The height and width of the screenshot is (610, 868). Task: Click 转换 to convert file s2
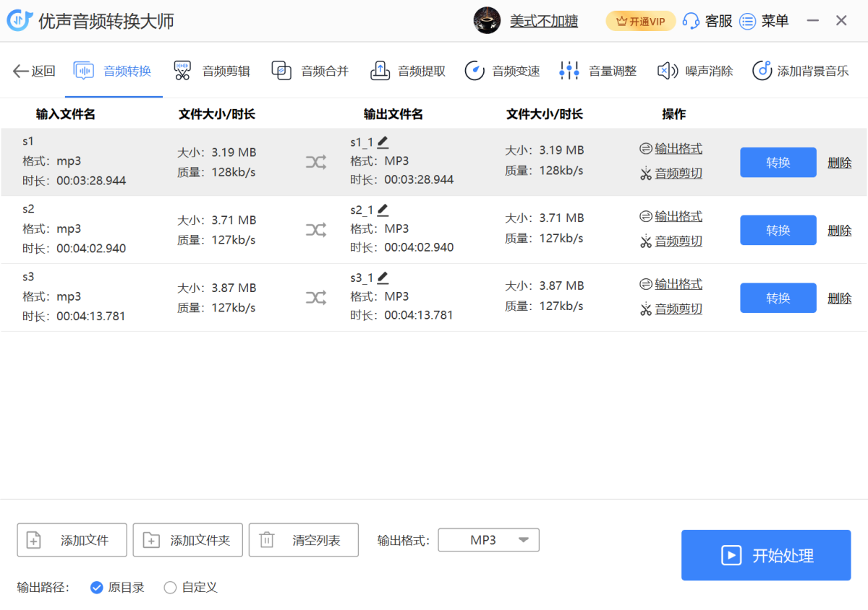pyautogui.click(x=778, y=230)
